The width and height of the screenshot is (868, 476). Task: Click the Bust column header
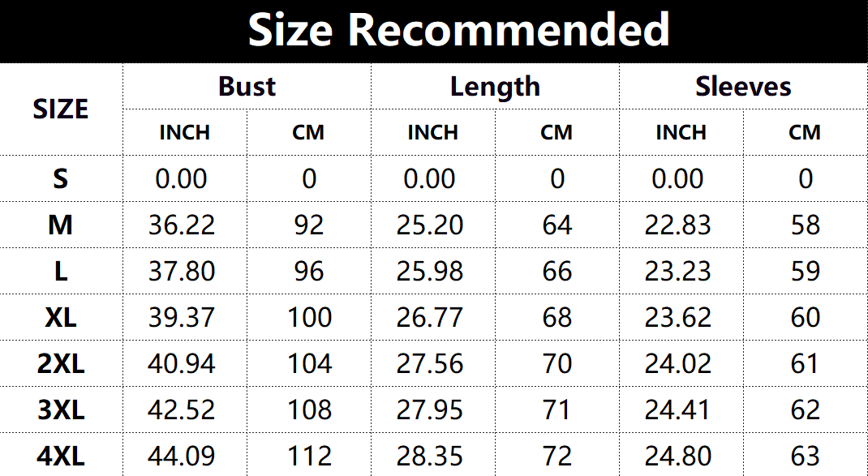247,87
